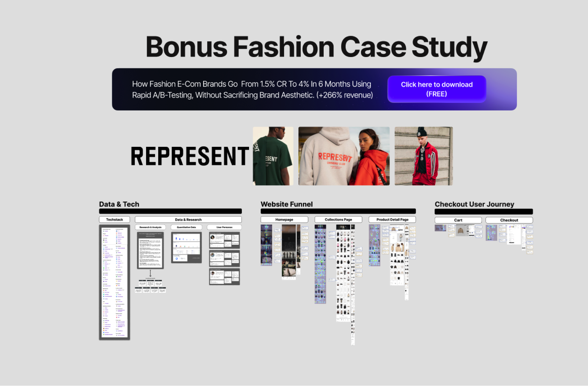This screenshot has height=386, width=588.
Task: Click the Checkout label
Action: pyautogui.click(x=509, y=220)
